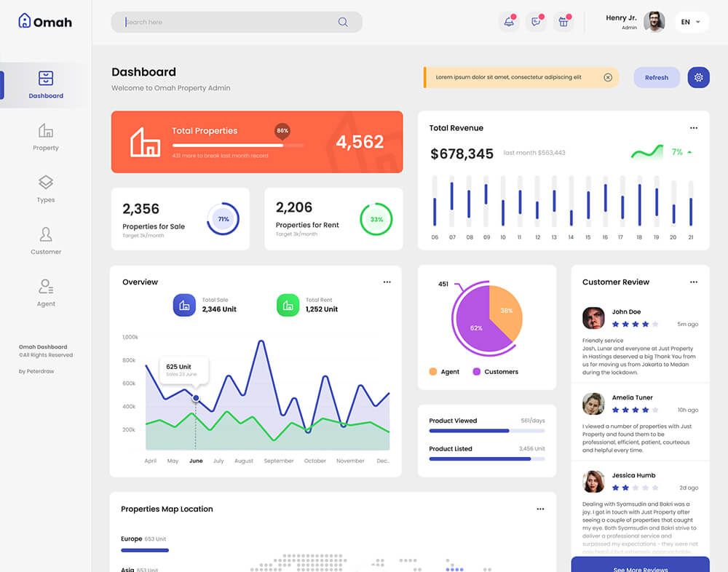Screen dimensions: 728x572
Task: Click the gift box icon in header
Action: click(563, 22)
